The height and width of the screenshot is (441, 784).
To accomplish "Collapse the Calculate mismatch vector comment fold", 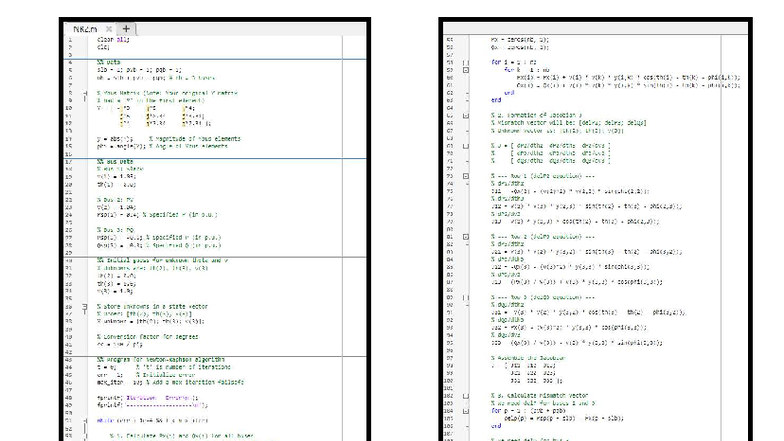I will (x=466, y=396).
